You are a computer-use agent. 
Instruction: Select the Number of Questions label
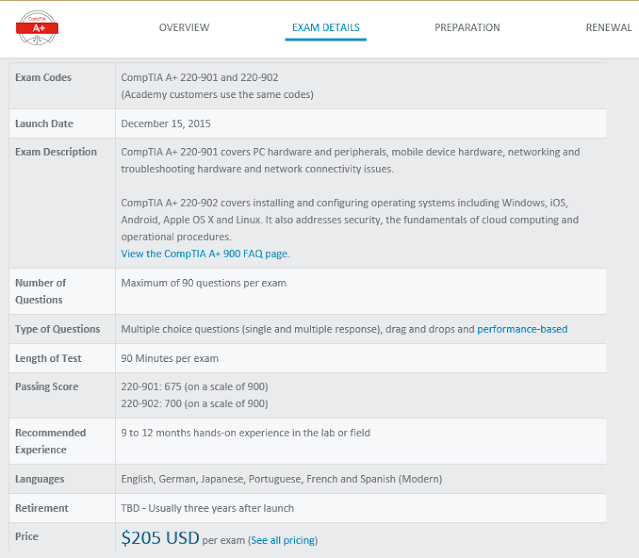point(40,291)
